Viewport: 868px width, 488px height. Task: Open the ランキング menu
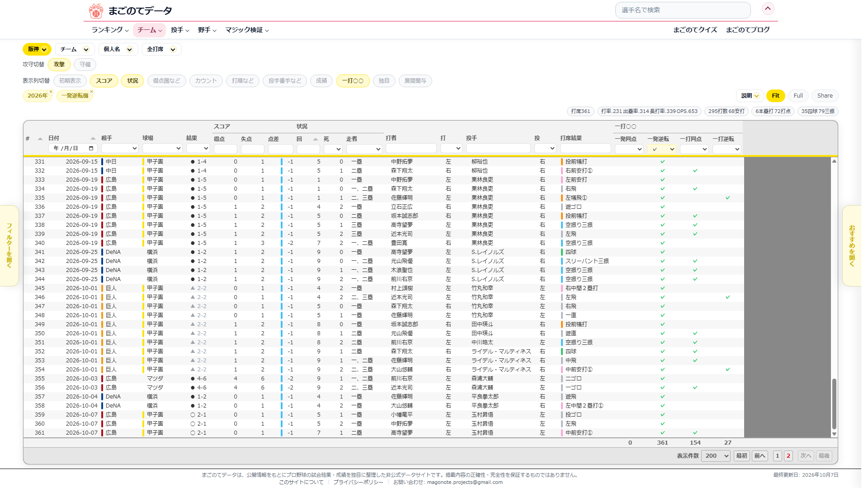[x=110, y=30]
